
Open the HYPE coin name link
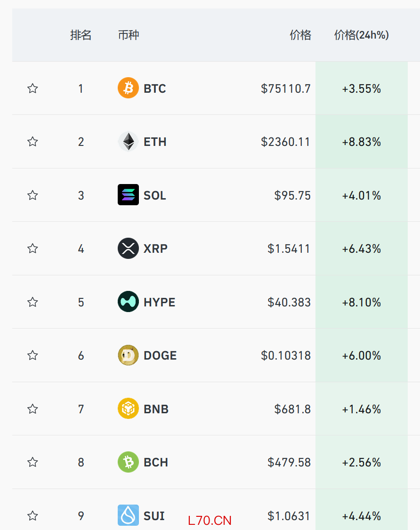[x=159, y=302]
